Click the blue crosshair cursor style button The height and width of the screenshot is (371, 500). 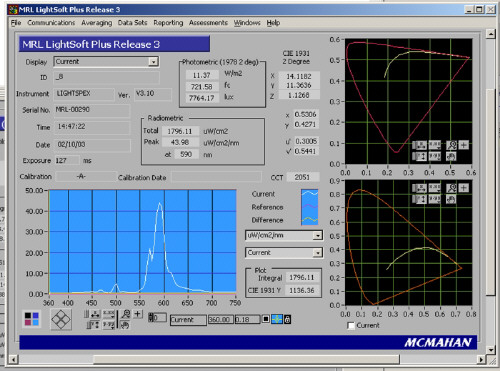(277, 319)
